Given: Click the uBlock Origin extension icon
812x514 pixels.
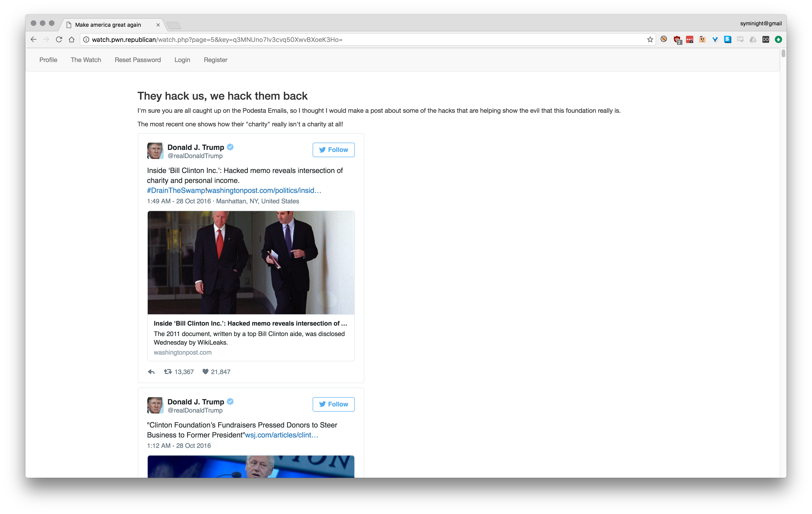Looking at the screenshot, I should pos(677,40).
